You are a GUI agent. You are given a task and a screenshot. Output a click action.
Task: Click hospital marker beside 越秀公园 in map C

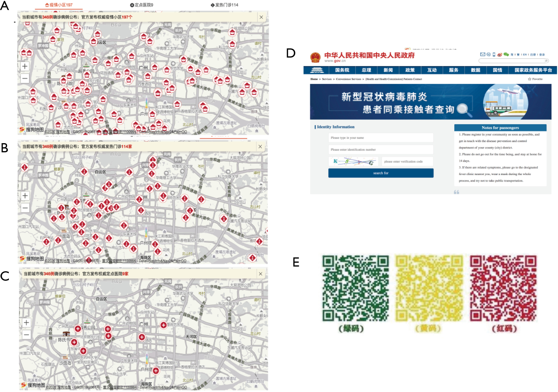tap(78, 329)
